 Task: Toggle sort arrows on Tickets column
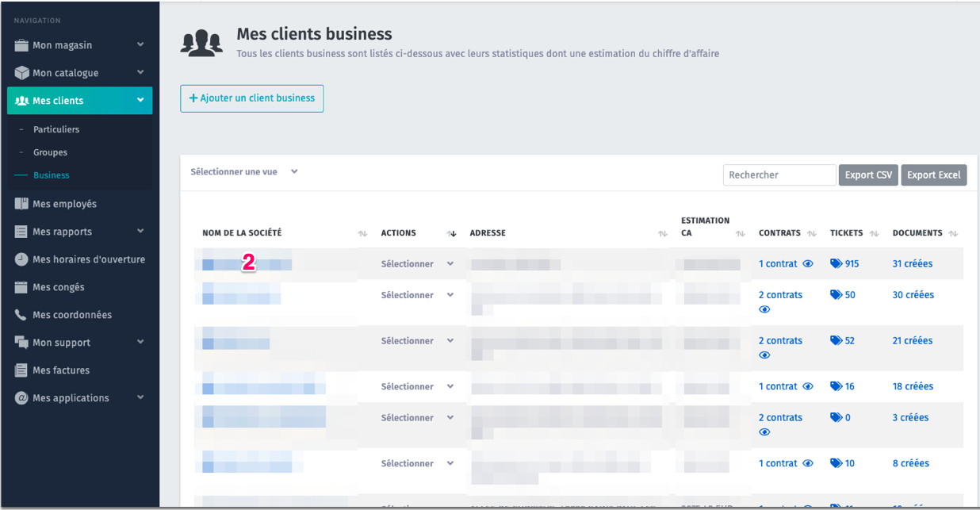(874, 234)
